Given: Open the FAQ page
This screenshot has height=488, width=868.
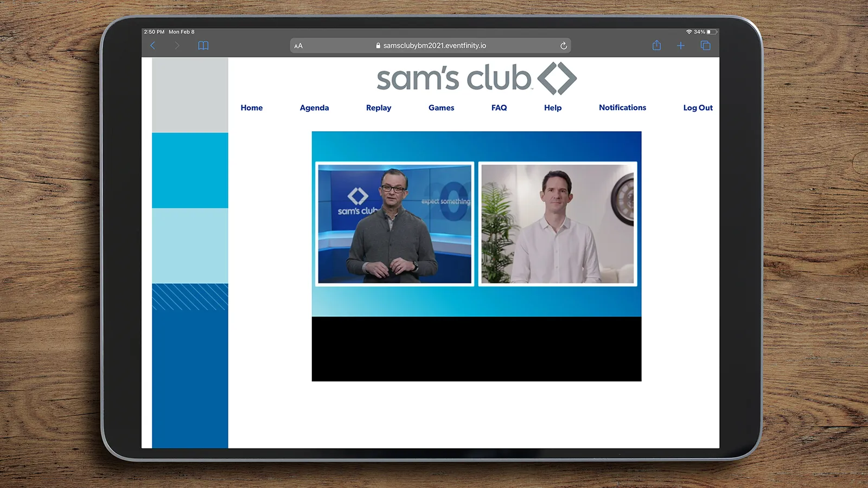Looking at the screenshot, I should tap(499, 107).
